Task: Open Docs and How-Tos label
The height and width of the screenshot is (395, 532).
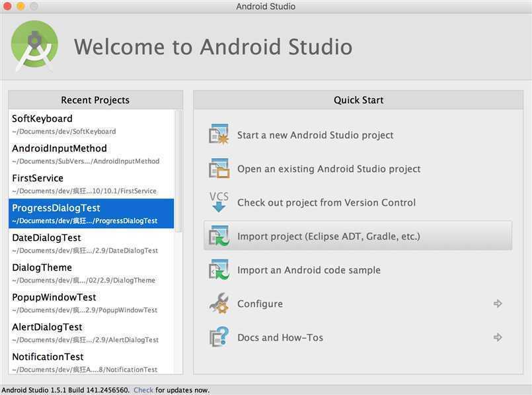Action: (280, 337)
